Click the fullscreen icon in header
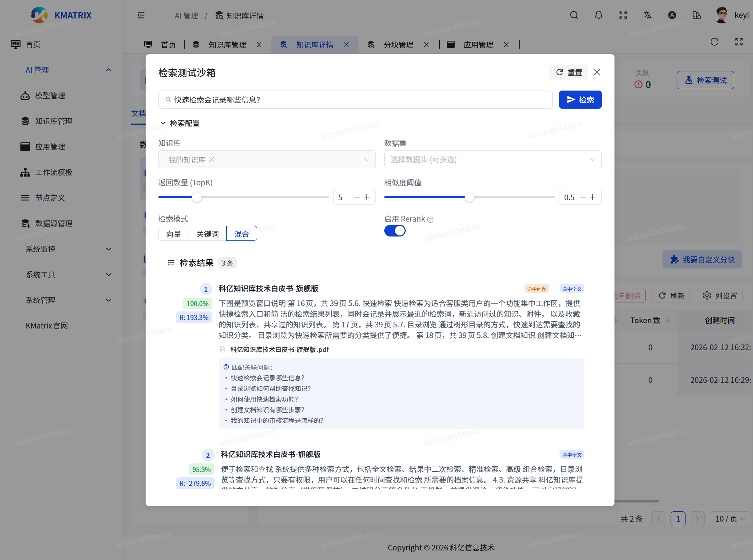753x560 pixels. tap(623, 15)
